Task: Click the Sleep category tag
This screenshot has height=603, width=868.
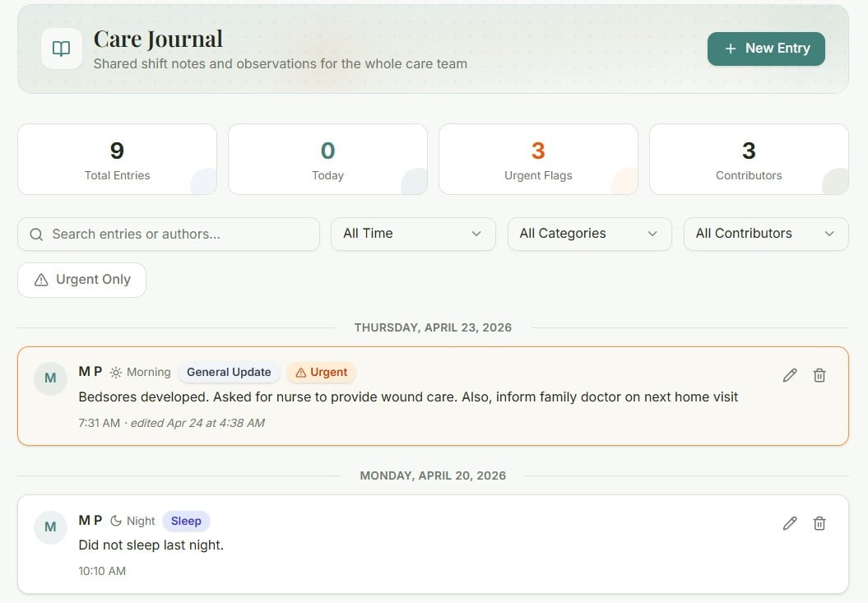Action: pos(186,521)
